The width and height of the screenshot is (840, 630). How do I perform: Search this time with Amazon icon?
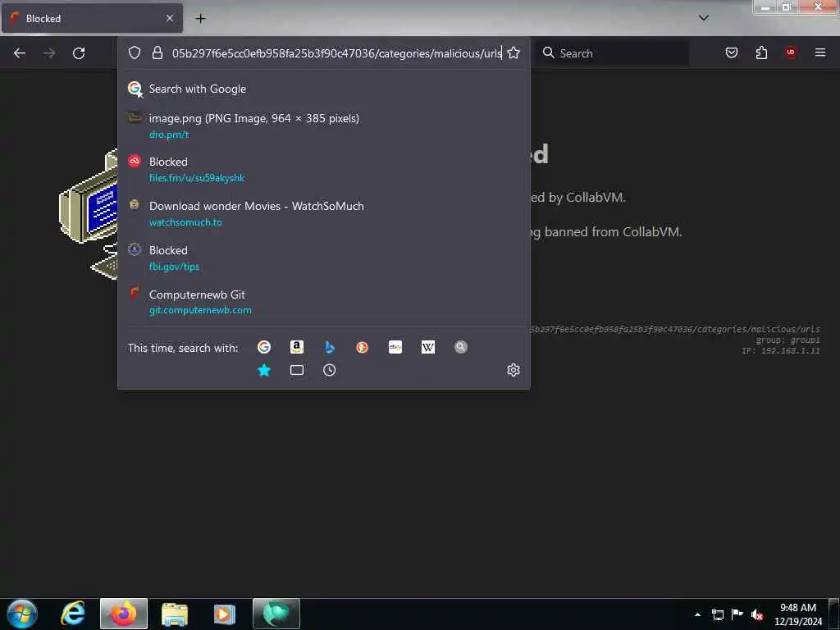coord(297,347)
